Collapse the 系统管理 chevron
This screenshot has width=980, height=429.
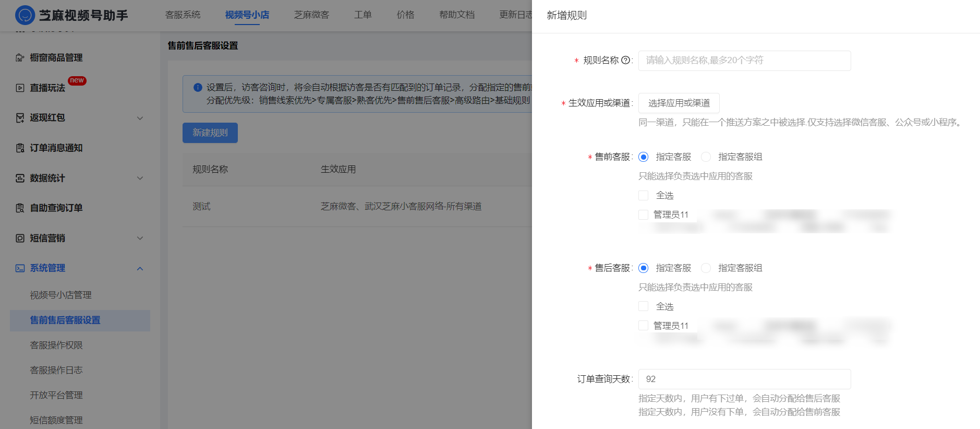pyautogui.click(x=140, y=268)
